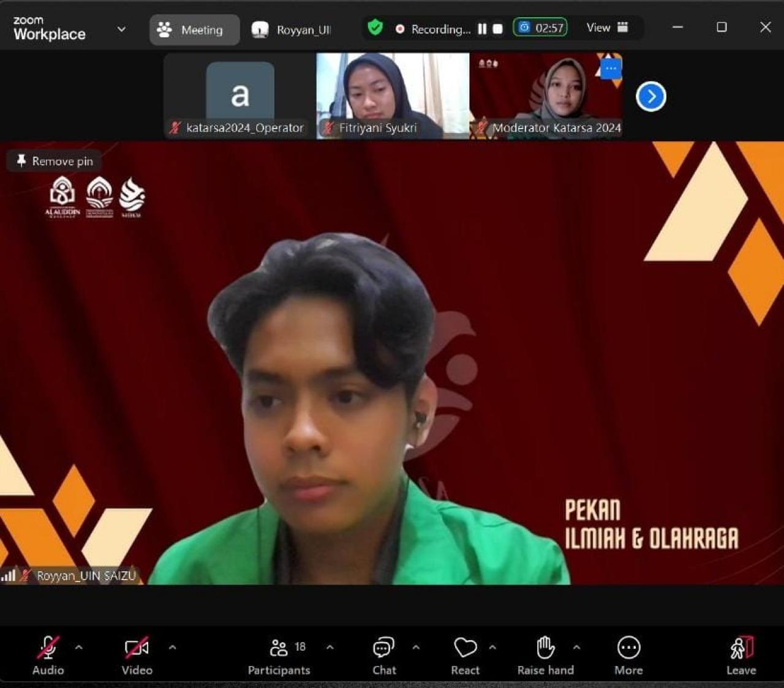This screenshot has height=688, width=784.
Task: Open the More options menu
Action: [x=628, y=655]
